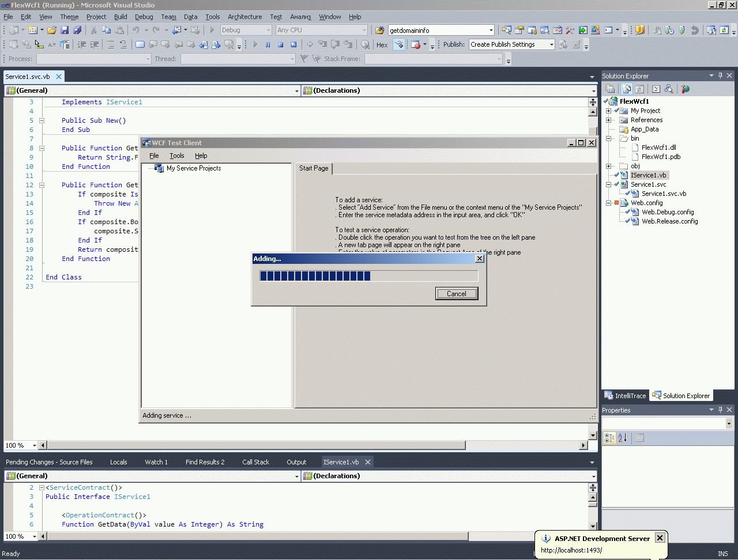
Task: Expand the My Project node
Action: tap(608, 111)
